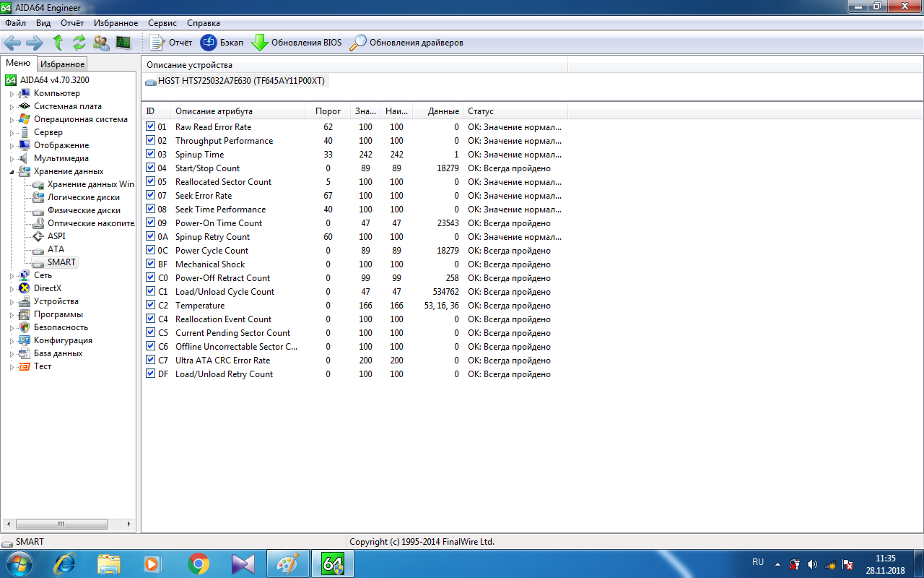Viewport: 924px width, 578px height.
Task: Go forward with the blue right arrow
Action: point(34,43)
